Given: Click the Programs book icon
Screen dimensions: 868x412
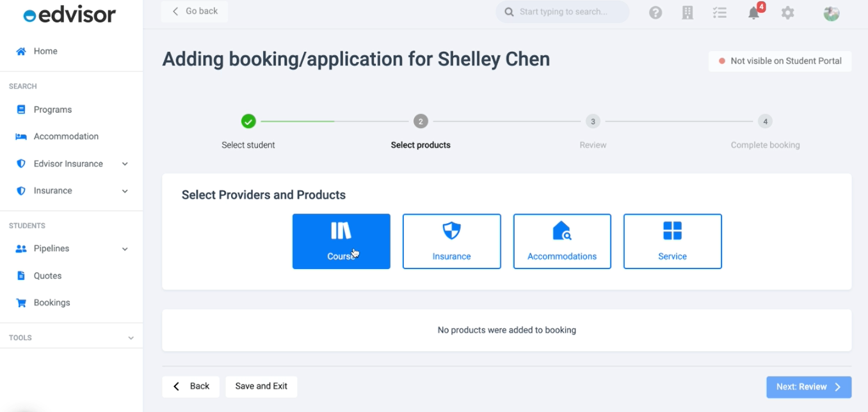Looking at the screenshot, I should (21, 110).
